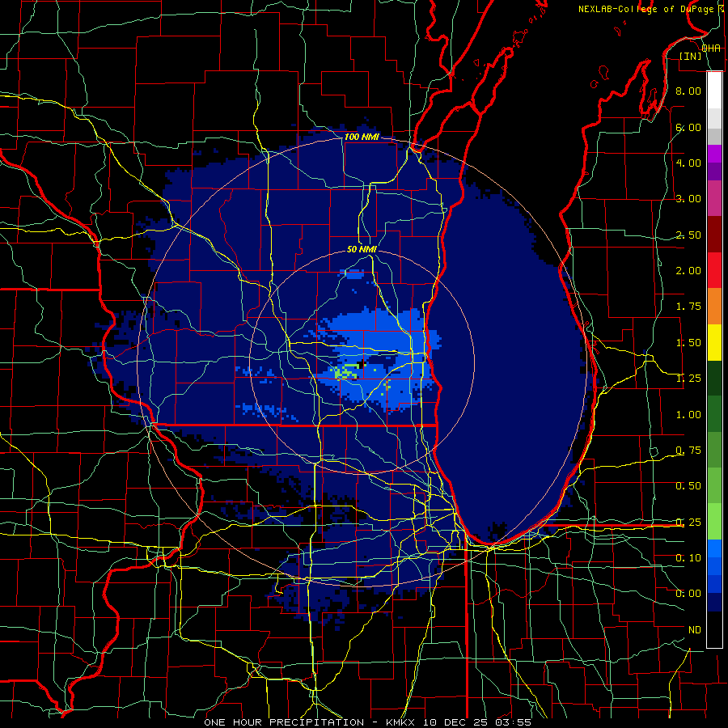Click the "50 NMI" range ring label
Viewport: 728px width, 728px height.
click(x=362, y=249)
